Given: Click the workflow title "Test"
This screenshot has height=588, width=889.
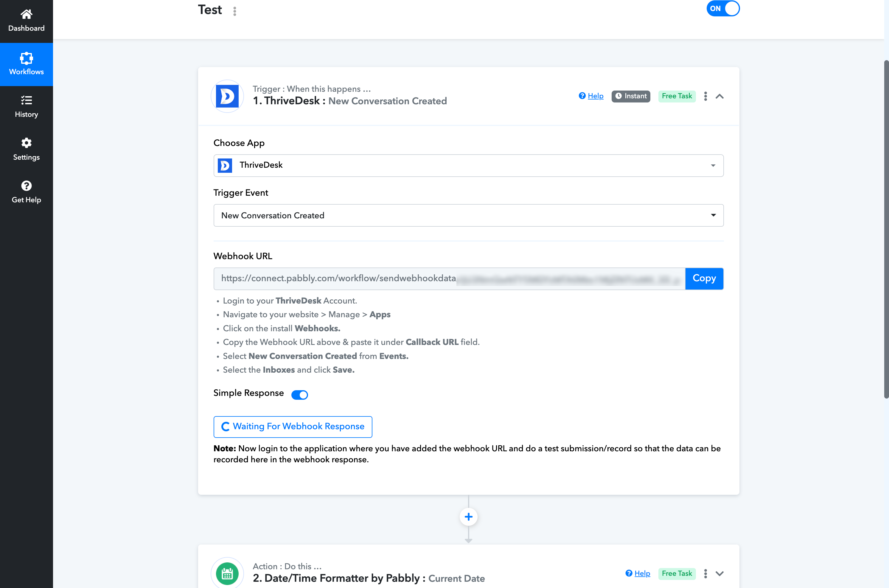Looking at the screenshot, I should 210,10.
